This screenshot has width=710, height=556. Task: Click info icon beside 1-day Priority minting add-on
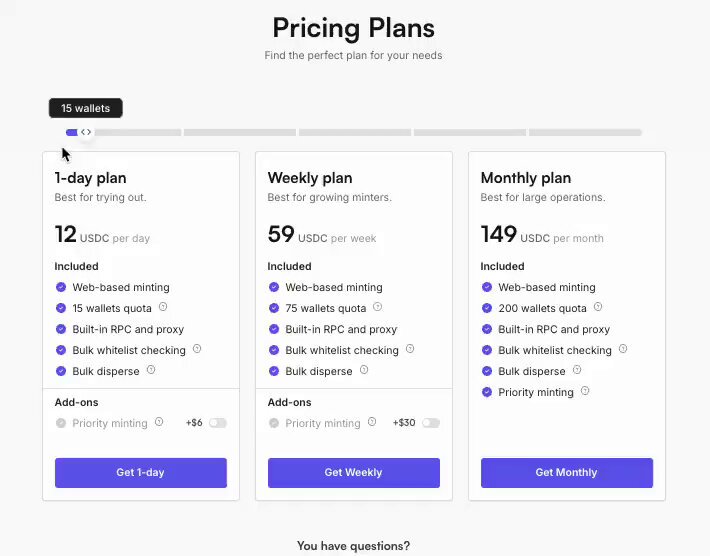[x=159, y=422]
